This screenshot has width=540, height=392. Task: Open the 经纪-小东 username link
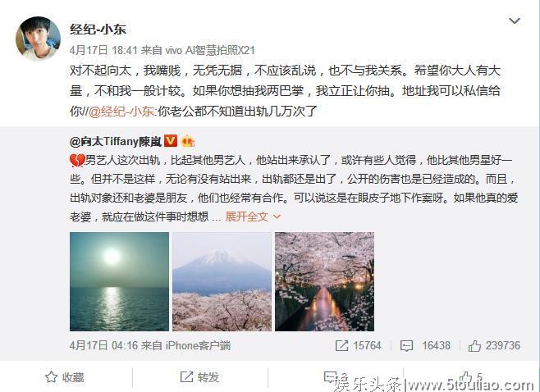[x=98, y=30]
